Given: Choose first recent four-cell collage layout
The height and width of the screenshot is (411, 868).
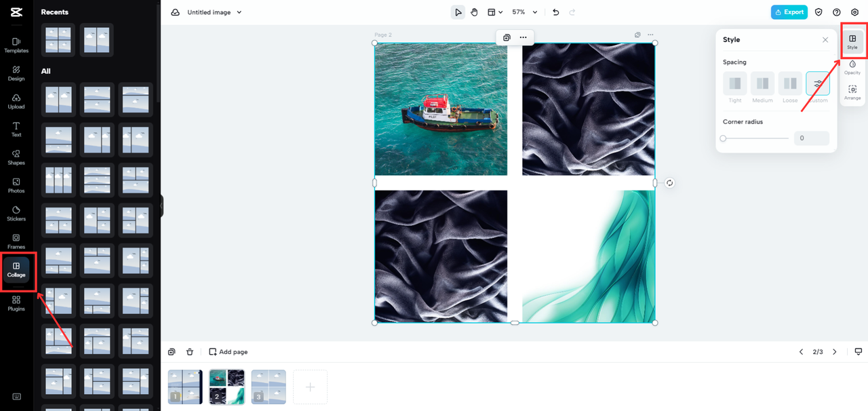Looking at the screenshot, I should [x=58, y=40].
